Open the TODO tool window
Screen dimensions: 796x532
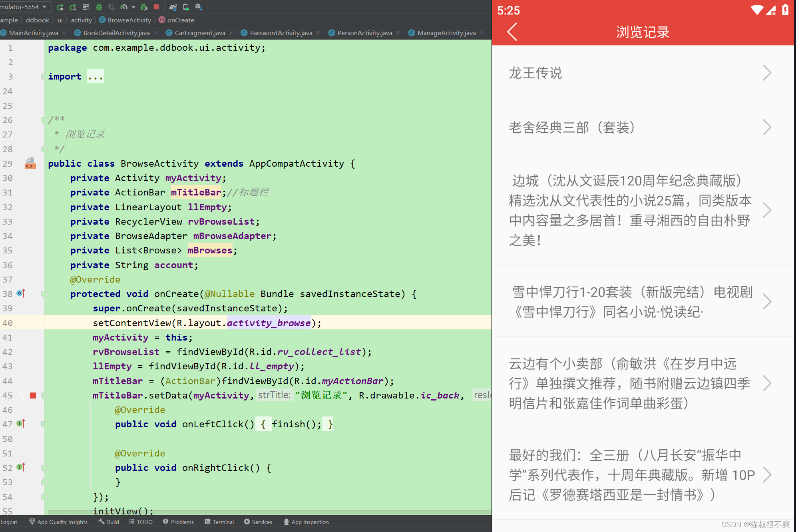point(141,522)
